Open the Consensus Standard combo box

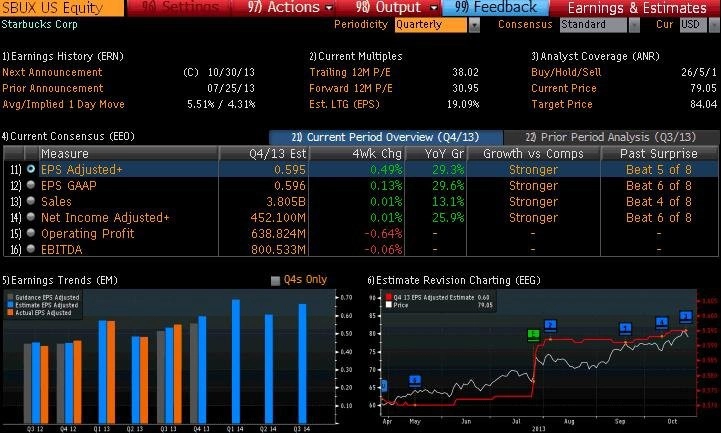click(593, 25)
